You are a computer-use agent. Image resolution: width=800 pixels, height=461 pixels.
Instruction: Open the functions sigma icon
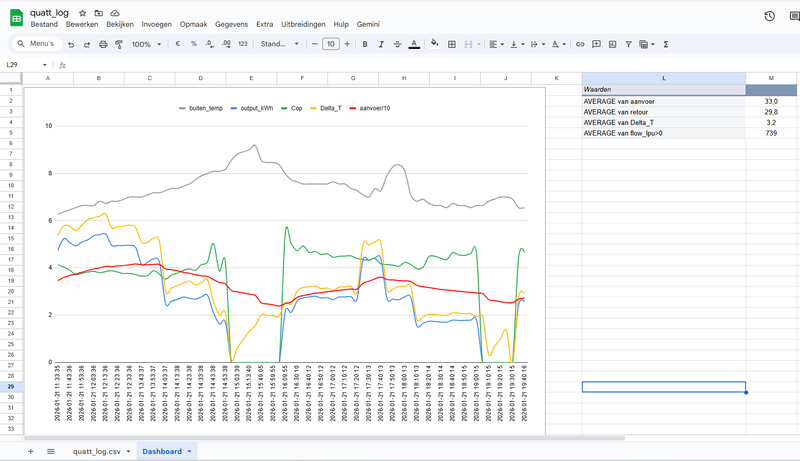point(666,44)
